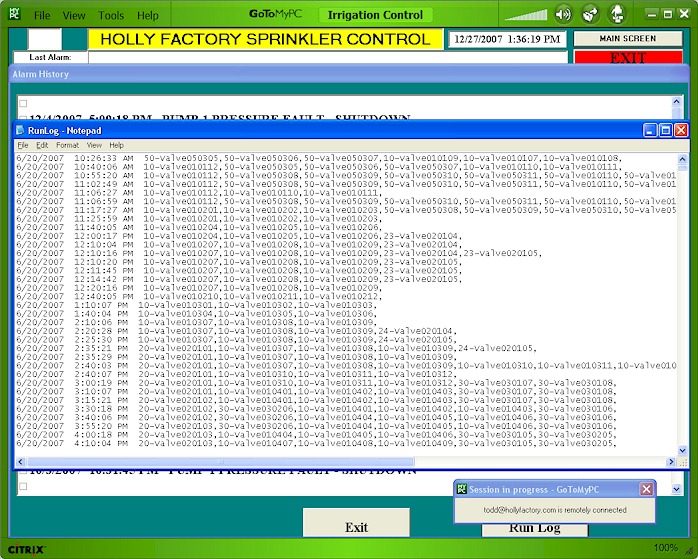Viewport: 698px width, 559px height.
Task: Open Notepad View menu
Action: (x=94, y=145)
